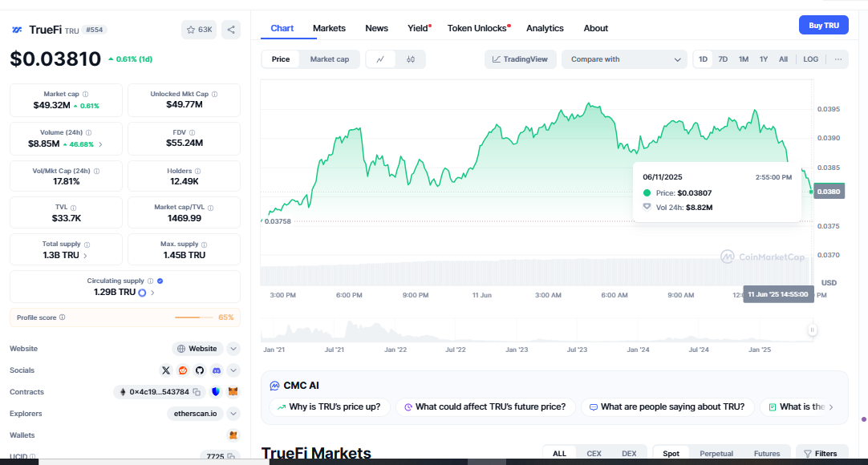This screenshot has height=465, width=868.
Task: Click the info icon next to Volume (24h)
Action: pyautogui.click(x=88, y=133)
